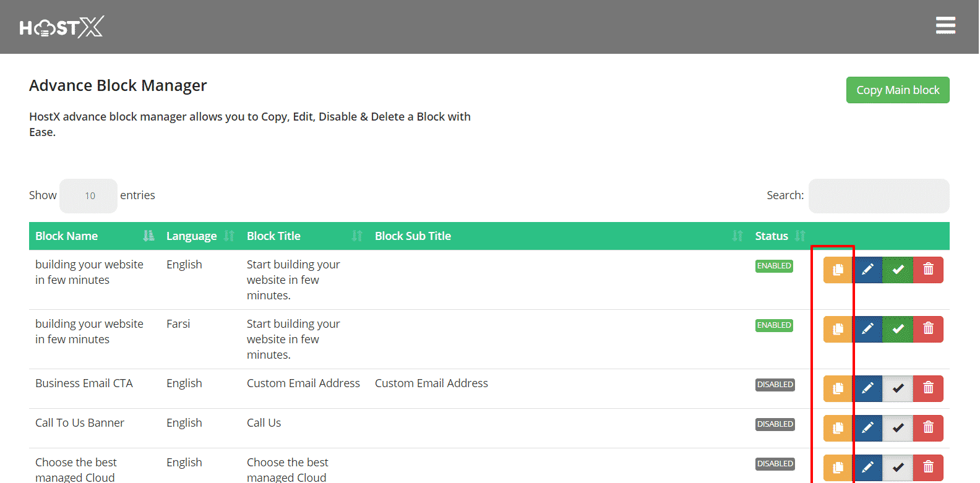Click the HostX logo
This screenshot has height=483, width=980.
(62, 27)
